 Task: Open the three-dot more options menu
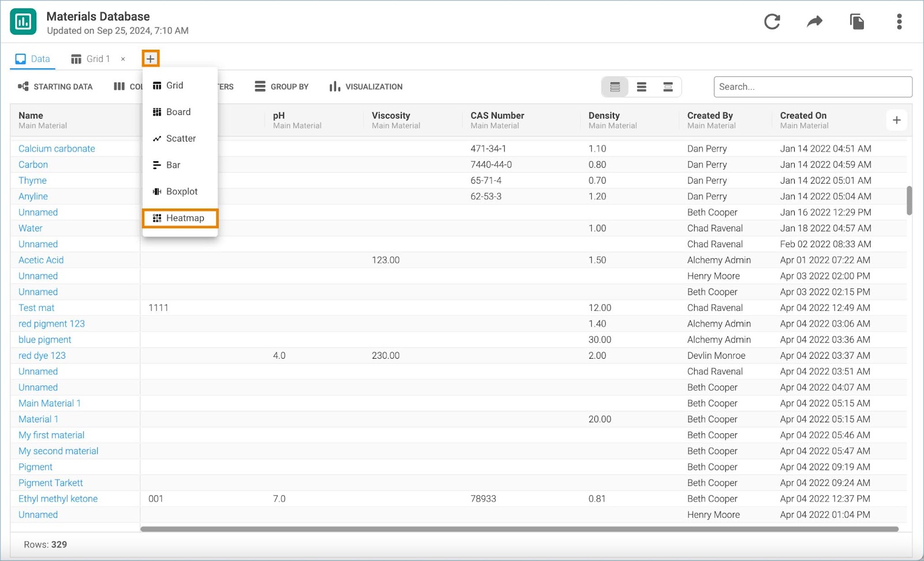(899, 22)
